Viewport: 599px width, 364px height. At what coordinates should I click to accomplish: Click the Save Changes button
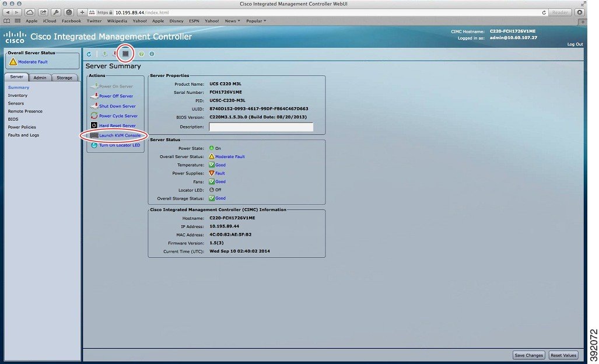pyautogui.click(x=528, y=355)
